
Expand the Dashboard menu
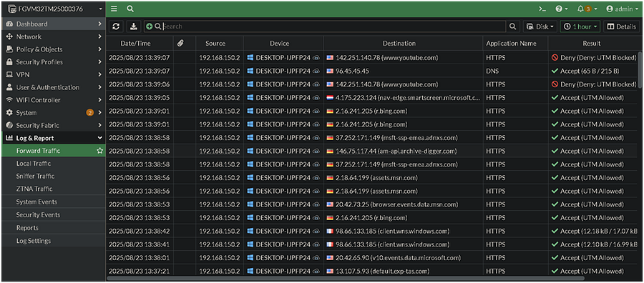point(53,24)
